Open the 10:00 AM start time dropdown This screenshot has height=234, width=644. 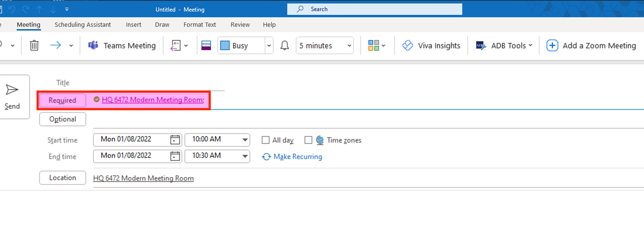245,139
